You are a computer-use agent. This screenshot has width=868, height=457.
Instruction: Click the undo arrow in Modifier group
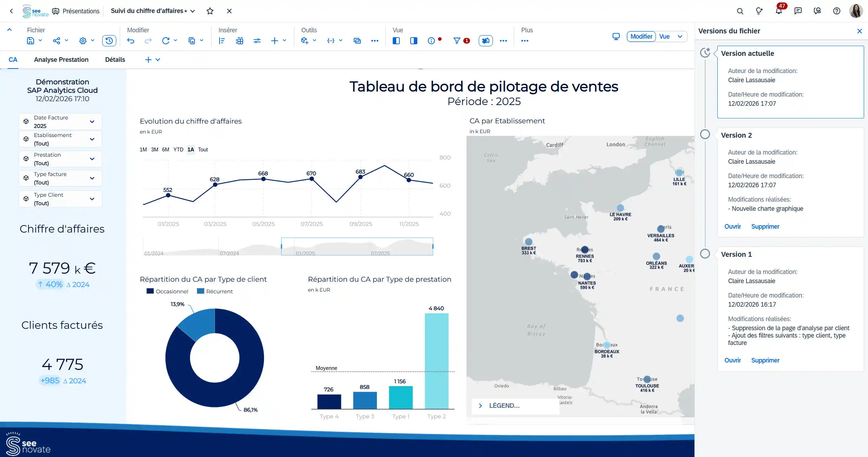pos(131,41)
